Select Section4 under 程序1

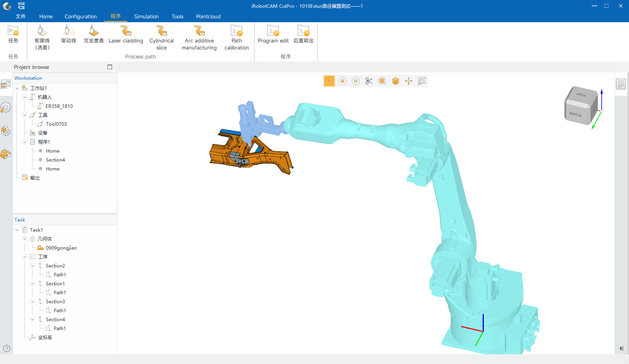[x=55, y=160]
